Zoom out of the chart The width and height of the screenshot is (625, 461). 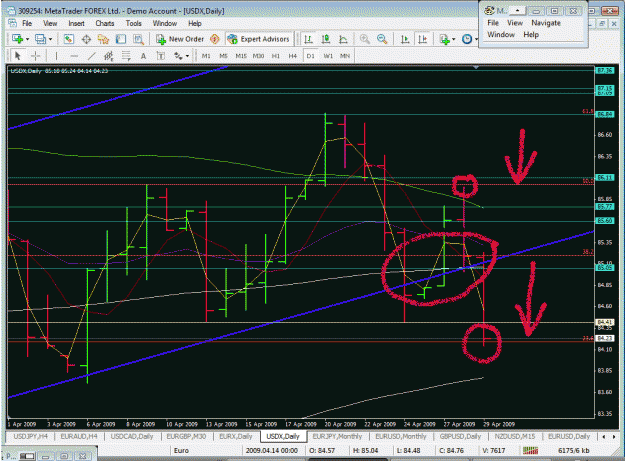(x=382, y=39)
